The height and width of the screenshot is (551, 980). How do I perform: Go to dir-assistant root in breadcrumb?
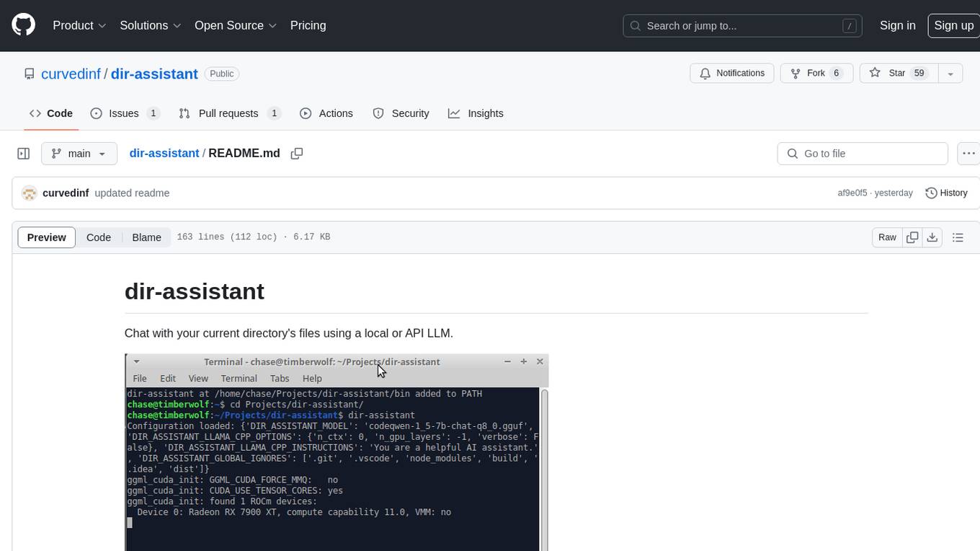point(164,154)
